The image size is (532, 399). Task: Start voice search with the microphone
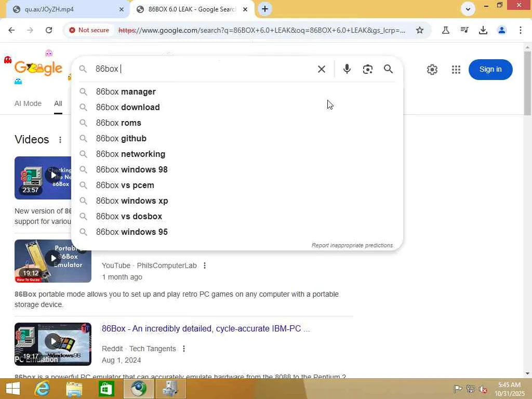[347, 69]
